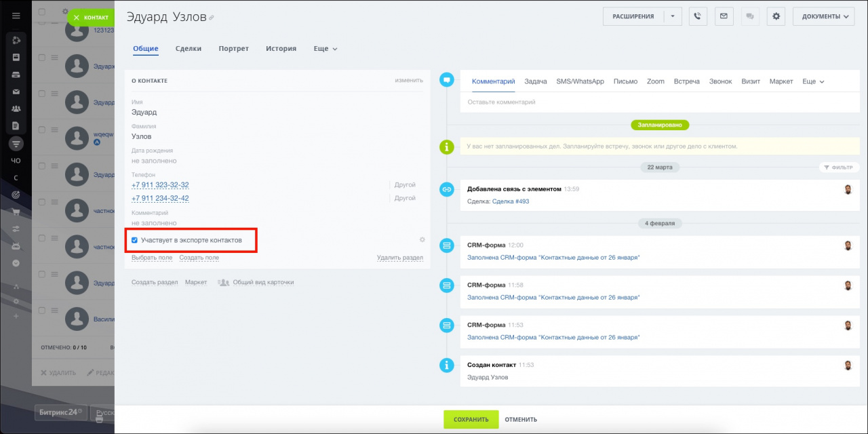The height and width of the screenshot is (434, 868).
Task: Expand the 'Документы' dropdown
Action: 823,16
